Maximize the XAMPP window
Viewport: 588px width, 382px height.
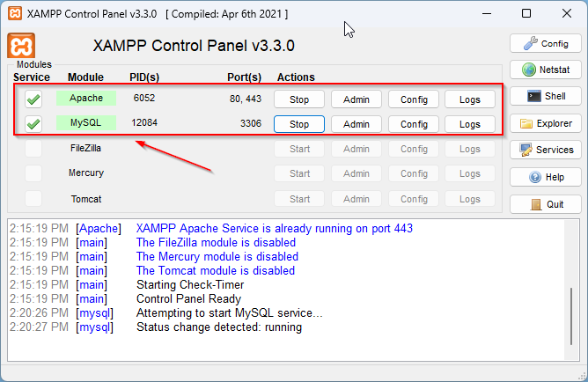tap(526, 13)
